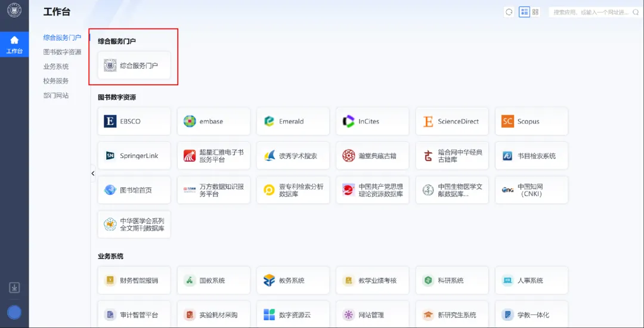Open the EBSCO database icon
Viewport: 644px width, 328px height.
click(110, 122)
